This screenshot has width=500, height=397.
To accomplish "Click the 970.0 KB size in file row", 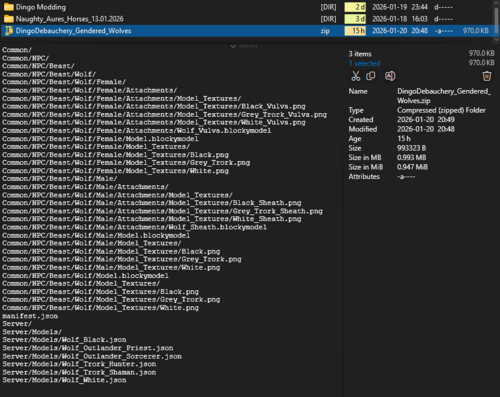I will [476, 31].
